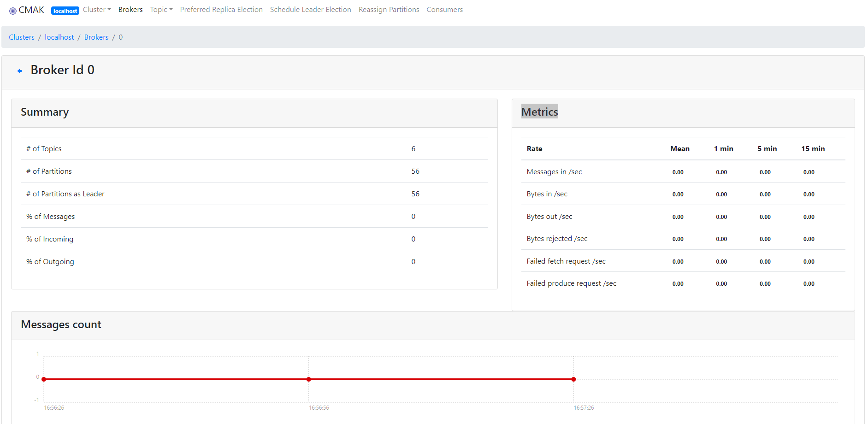
Task: Go to the Brokers nav item
Action: pos(130,10)
